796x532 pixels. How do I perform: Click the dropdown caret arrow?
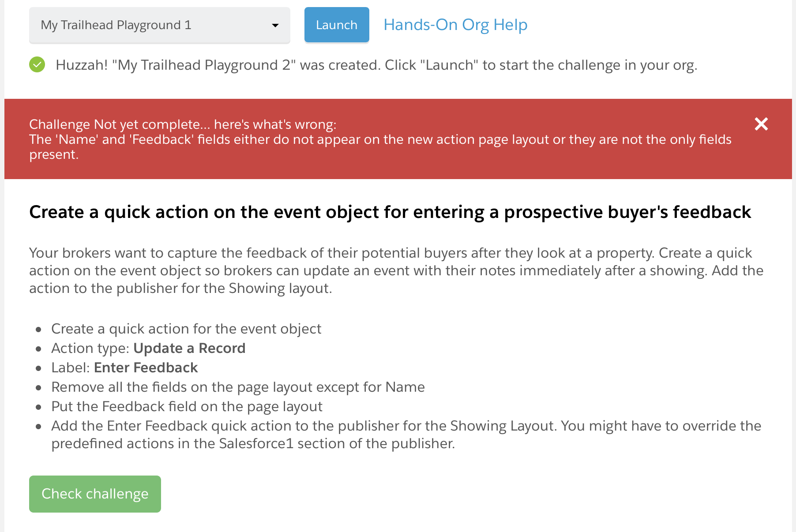pyautogui.click(x=276, y=25)
